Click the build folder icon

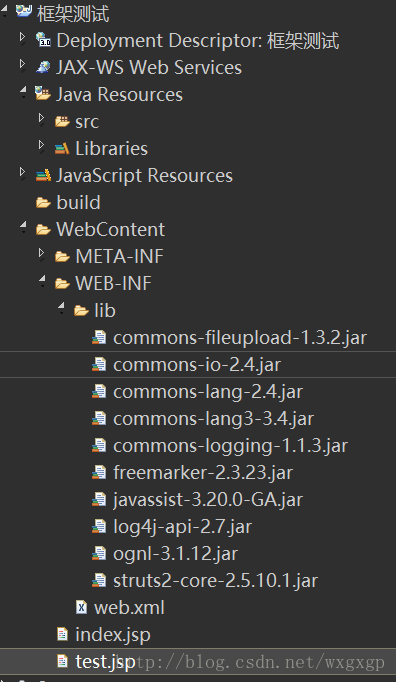coord(43,202)
